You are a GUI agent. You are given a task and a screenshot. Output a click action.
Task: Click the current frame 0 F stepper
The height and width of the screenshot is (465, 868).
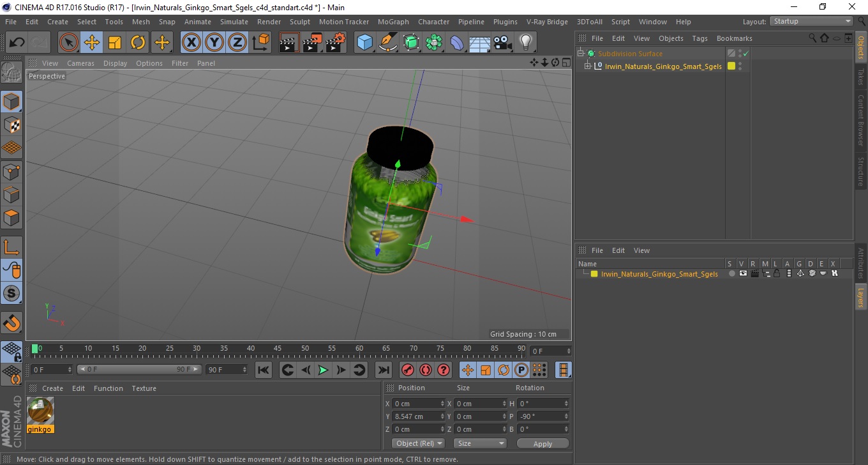point(70,370)
